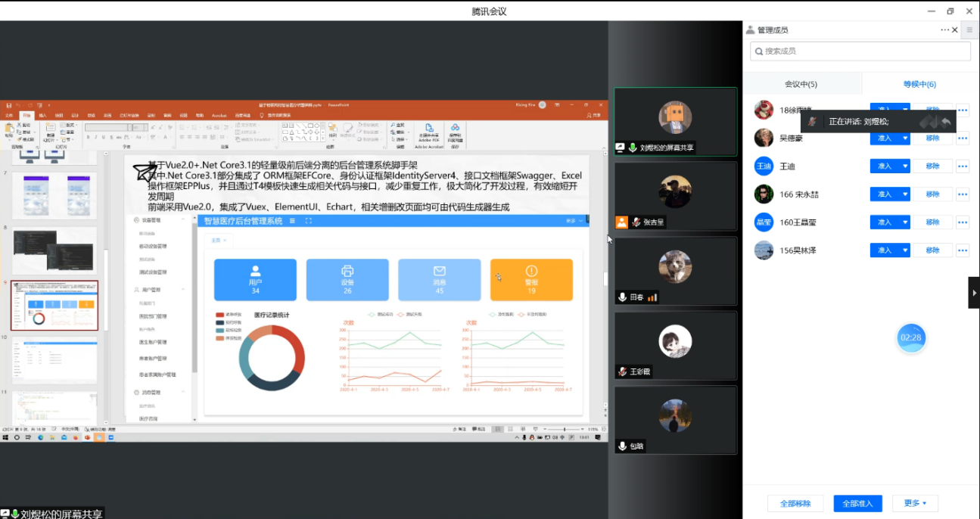
Task: Expand 准入 dropdown arrow for 156吴林泽
Action: (x=904, y=250)
